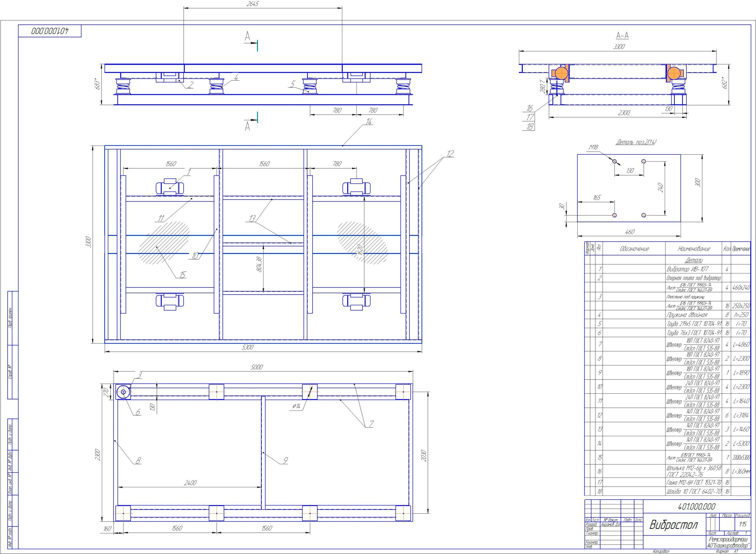The height and width of the screenshot is (554, 756).
Task: Select the 2030 dimension right of base frame
Action: point(423,456)
